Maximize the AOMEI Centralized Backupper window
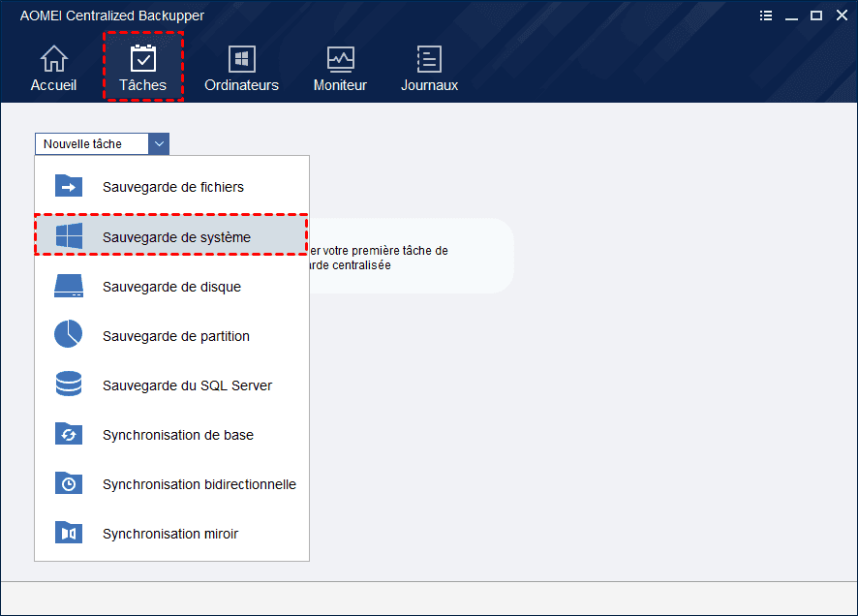 (816, 15)
